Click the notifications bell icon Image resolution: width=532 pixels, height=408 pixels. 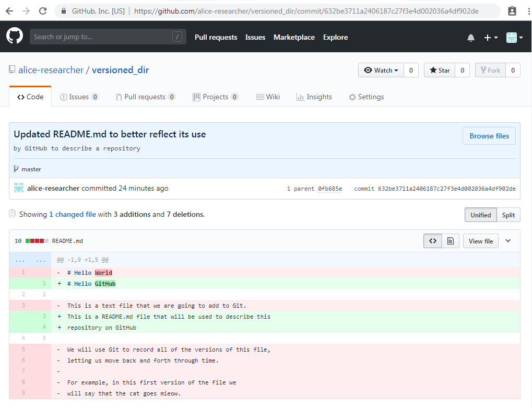tap(470, 37)
